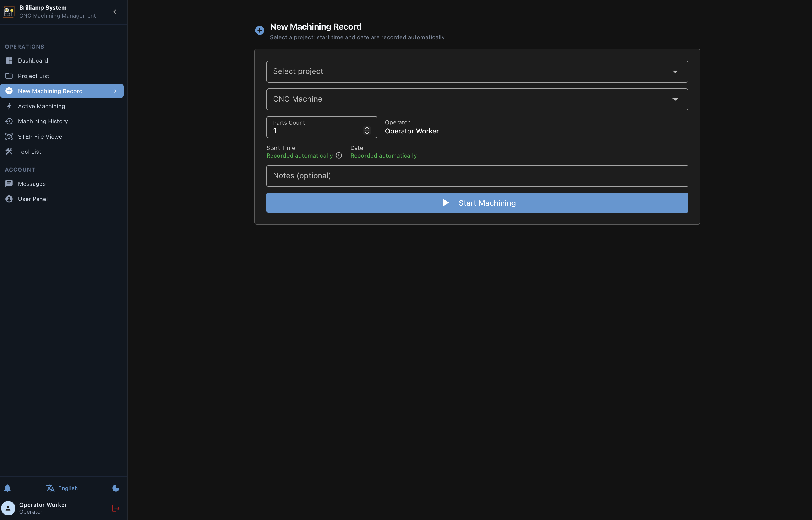Decrease Parts Count with down arrow
812x520 pixels.
[x=367, y=133]
